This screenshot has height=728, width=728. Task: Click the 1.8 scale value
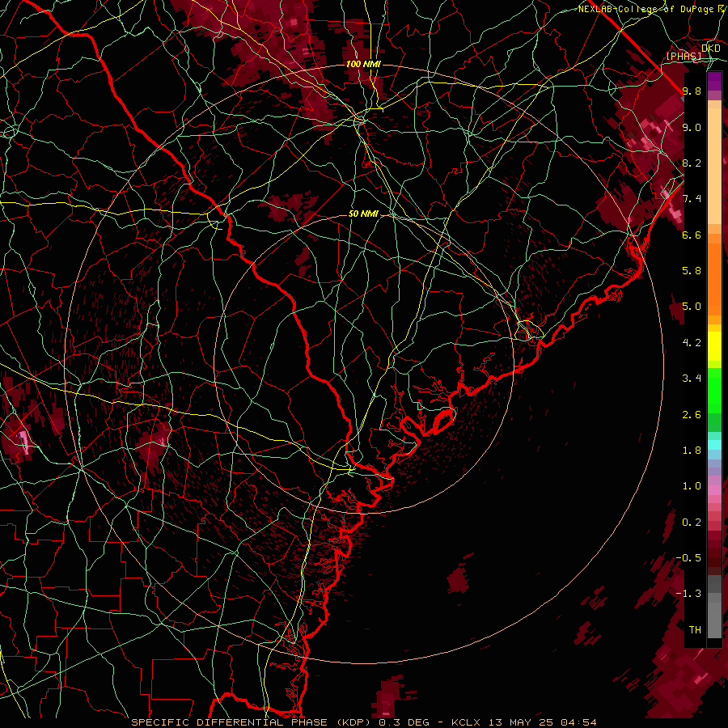tap(692, 451)
